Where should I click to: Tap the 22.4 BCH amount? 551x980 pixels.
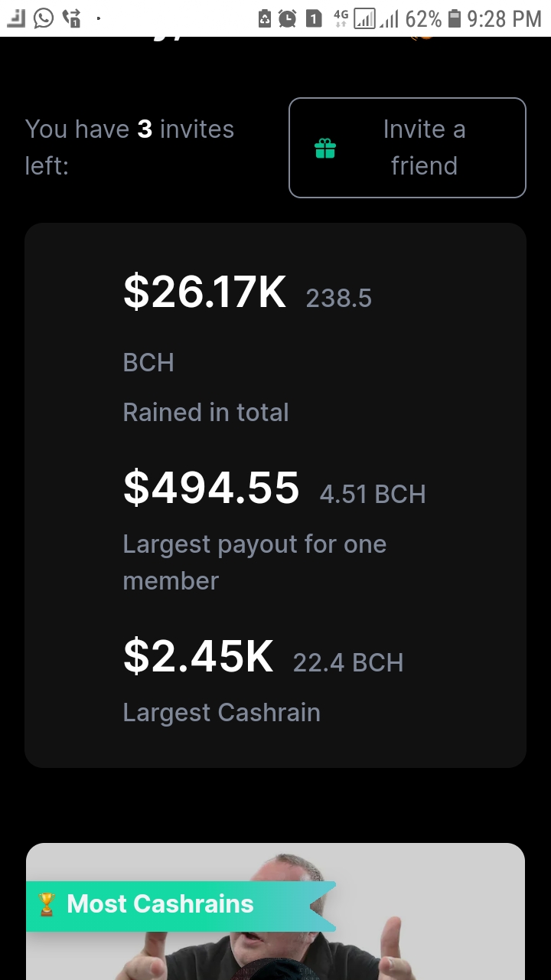click(348, 663)
